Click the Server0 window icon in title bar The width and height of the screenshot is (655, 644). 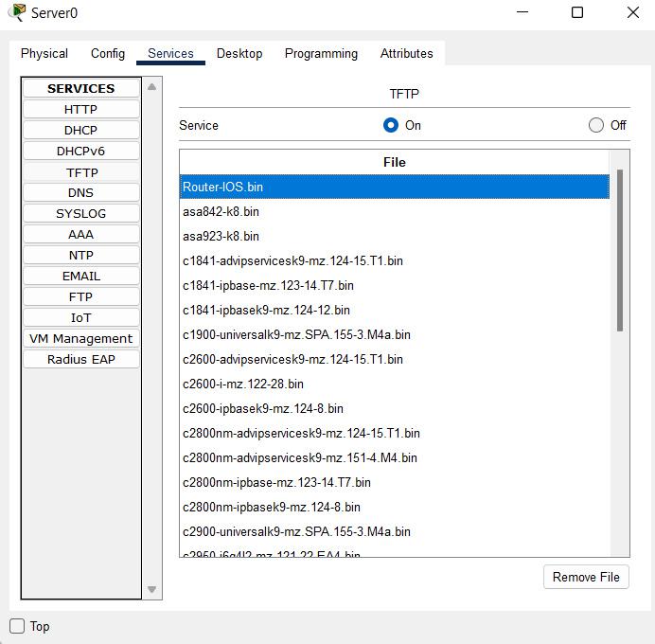pyautogui.click(x=16, y=12)
